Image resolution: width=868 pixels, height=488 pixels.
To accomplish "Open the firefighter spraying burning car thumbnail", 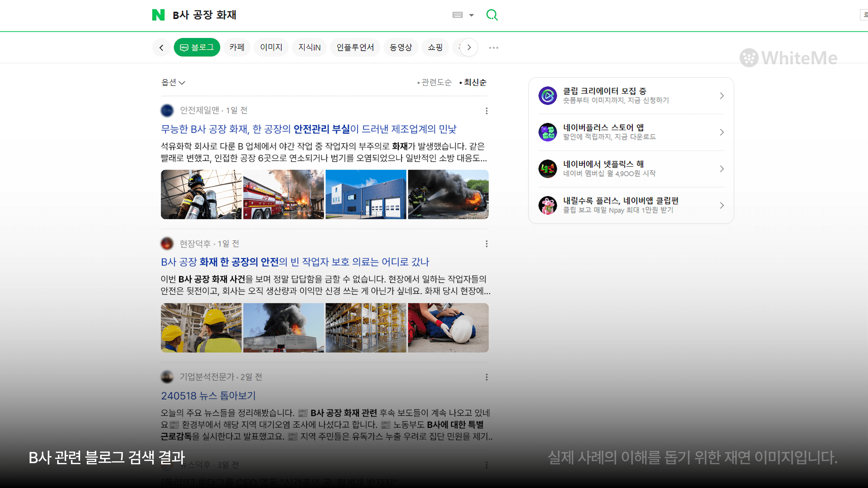I will [x=448, y=194].
